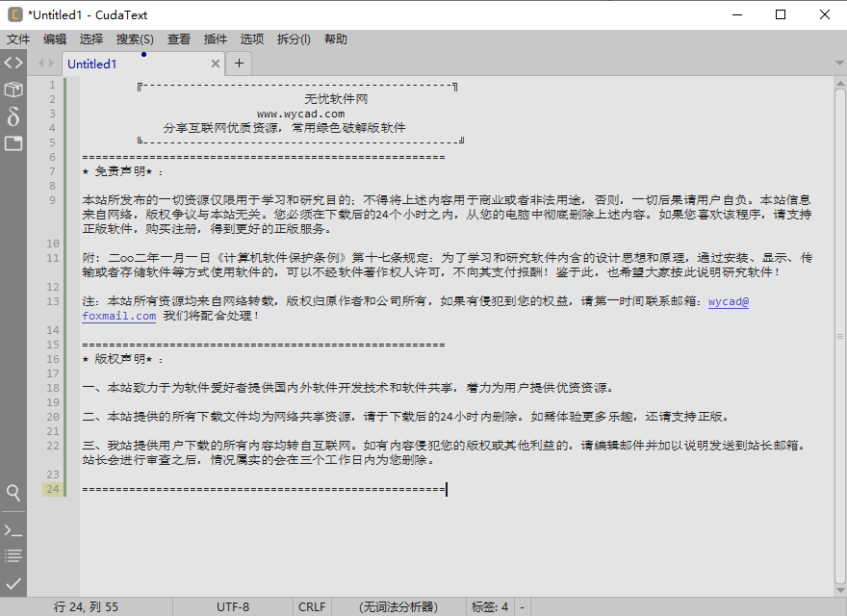
Task: Toggle word wrap via status bar indicator
Action: 521,606
